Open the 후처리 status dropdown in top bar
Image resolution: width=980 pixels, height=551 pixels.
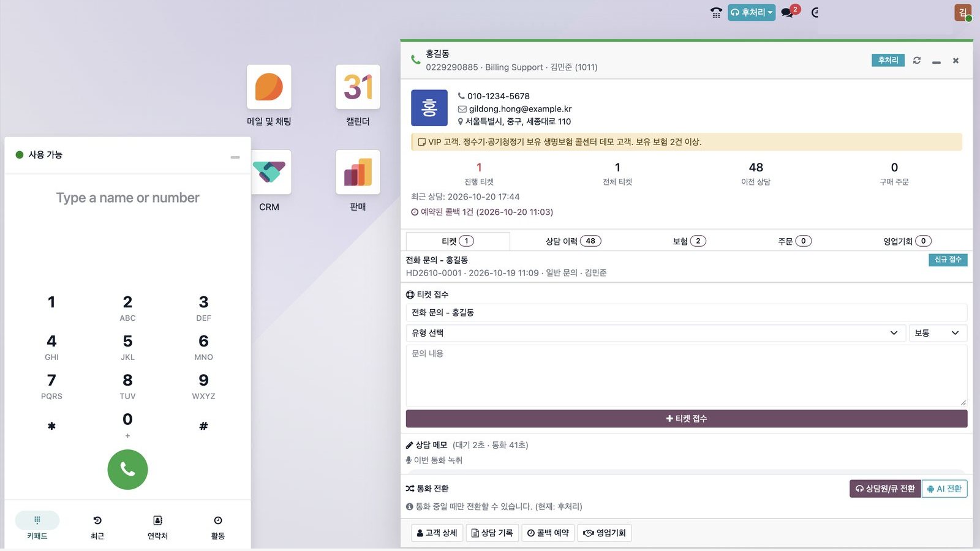[752, 12]
